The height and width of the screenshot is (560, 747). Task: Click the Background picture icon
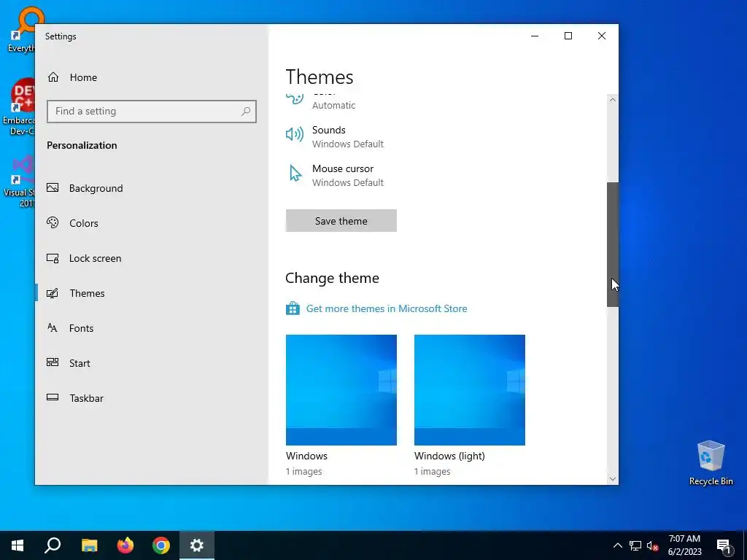click(x=53, y=187)
